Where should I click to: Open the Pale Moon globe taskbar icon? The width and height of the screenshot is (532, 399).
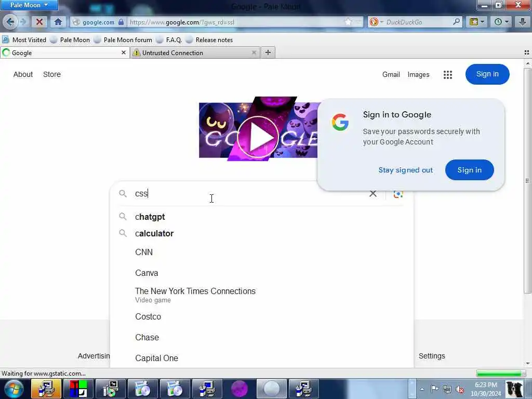[271, 389]
